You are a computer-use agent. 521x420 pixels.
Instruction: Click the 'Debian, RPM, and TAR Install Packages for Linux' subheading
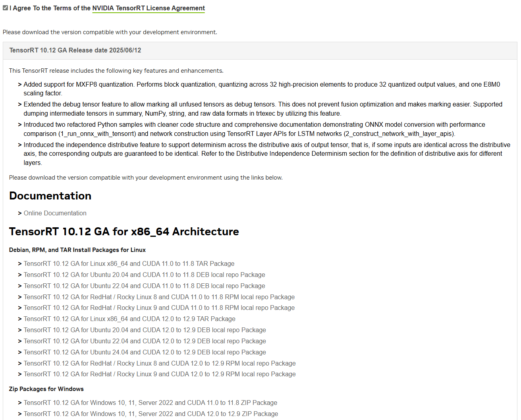tap(77, 250)
